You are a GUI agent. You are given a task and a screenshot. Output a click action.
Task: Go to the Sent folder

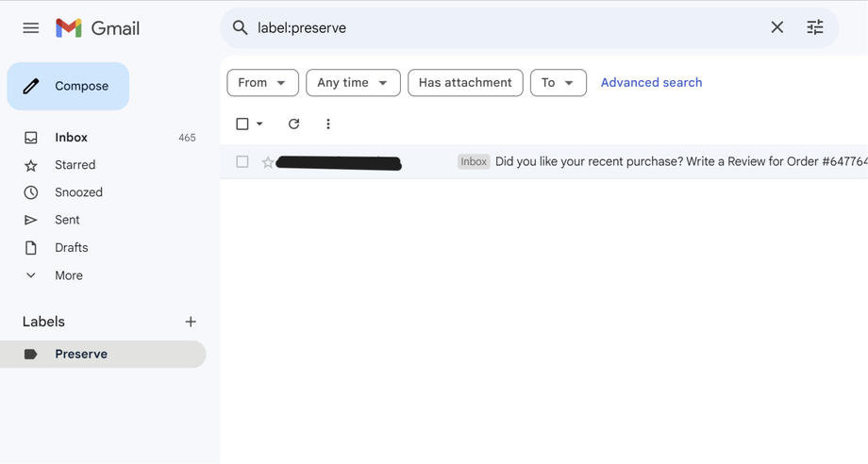click(x=67, y=220)
